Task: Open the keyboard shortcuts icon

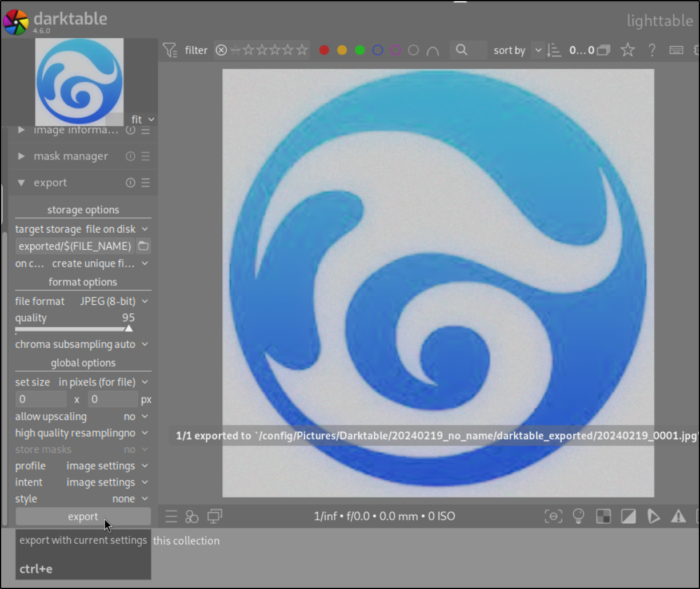Action: 676,50
